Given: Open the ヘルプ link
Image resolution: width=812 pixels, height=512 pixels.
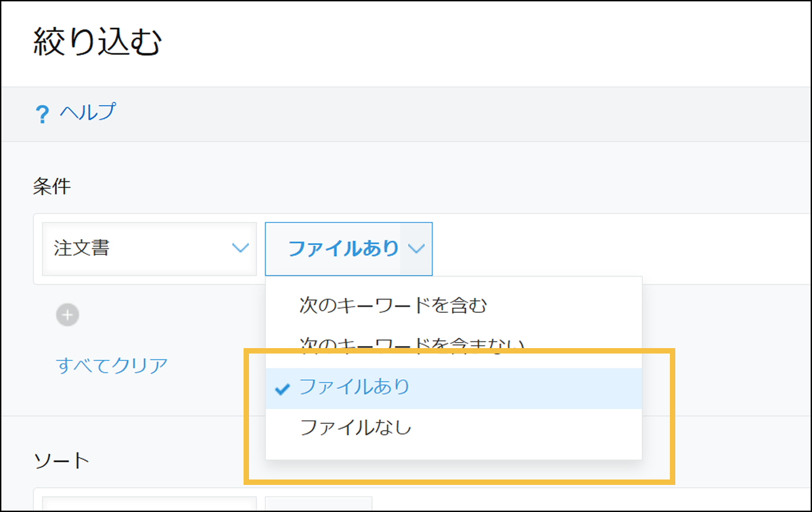Looking at the screenshot, I should [87, 112].
